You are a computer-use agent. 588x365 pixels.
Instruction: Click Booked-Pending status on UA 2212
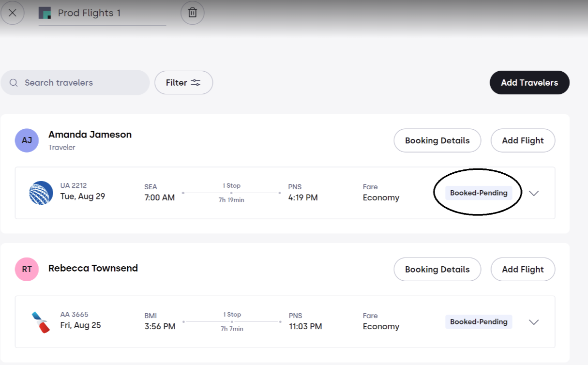tap(479, 193)
